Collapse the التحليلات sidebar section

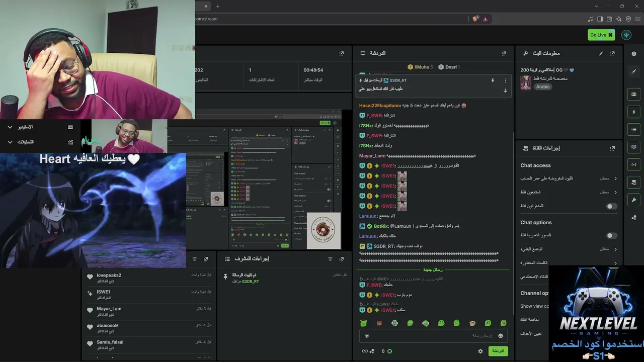(x=10, y=142)
